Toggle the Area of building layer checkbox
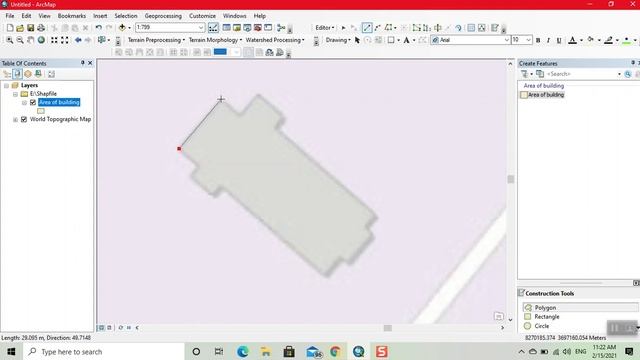Screen dimensions: 640x360 33,102
